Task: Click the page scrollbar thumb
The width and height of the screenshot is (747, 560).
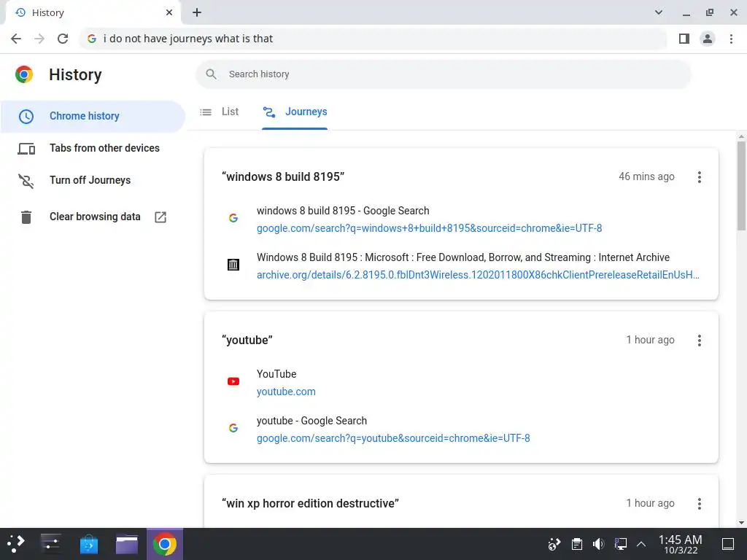Action: tap(741, 186)
